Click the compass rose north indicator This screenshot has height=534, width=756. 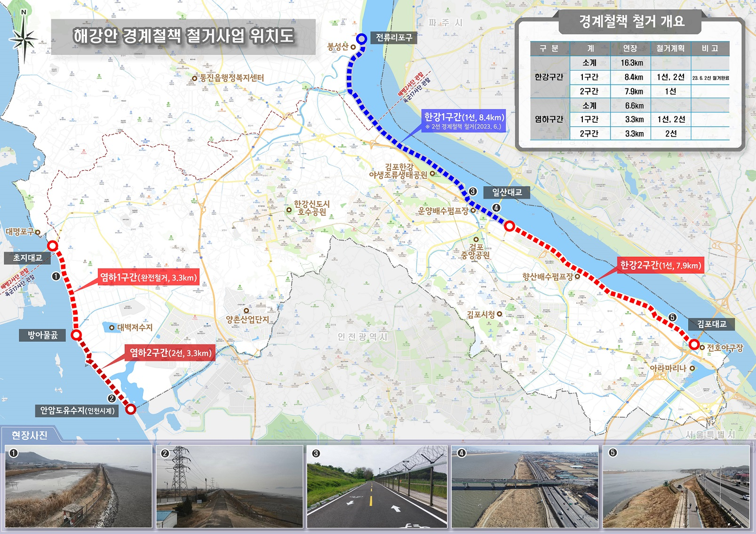(x=24, y=38)
